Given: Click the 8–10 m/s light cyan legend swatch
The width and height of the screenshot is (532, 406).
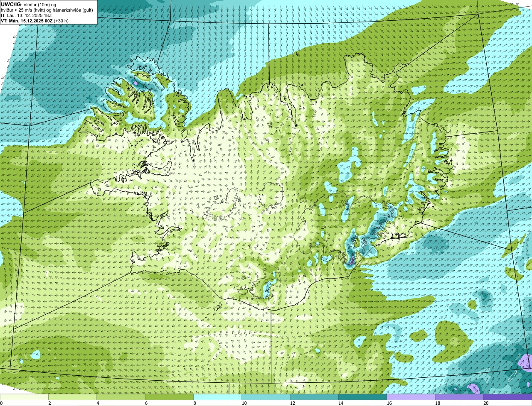Looking at the screenshot, I should [x=218, y=397].
